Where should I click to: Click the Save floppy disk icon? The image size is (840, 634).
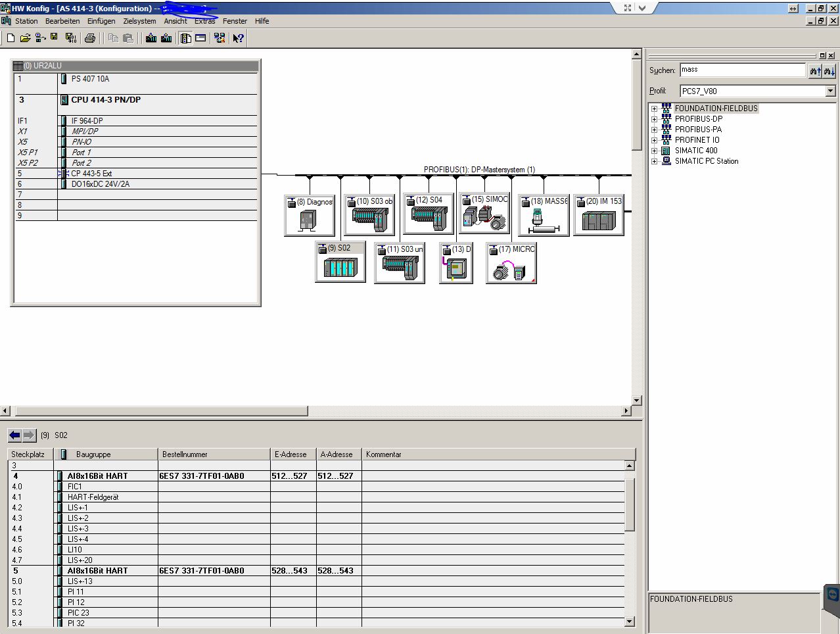(x=55, y=37)
